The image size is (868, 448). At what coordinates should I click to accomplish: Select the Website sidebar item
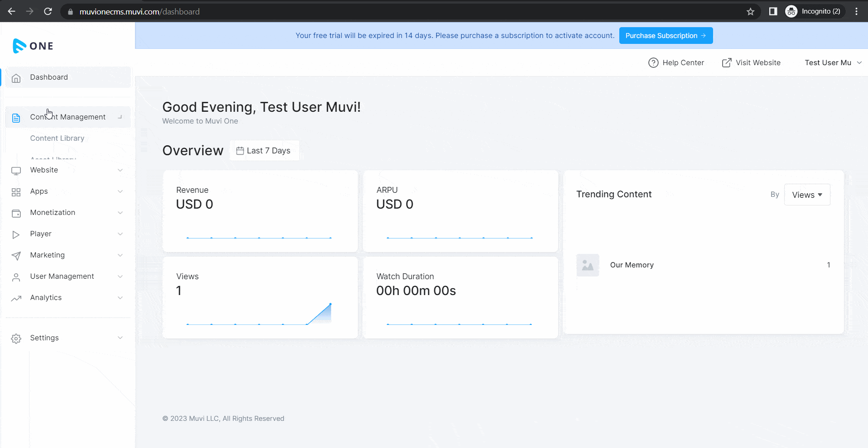68,170
